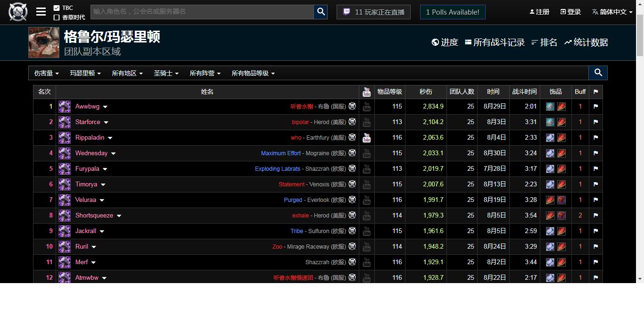Open the Warcraft Logs home via site logo
The height and width of the screenshot is (318, 644).
(18, 12)
